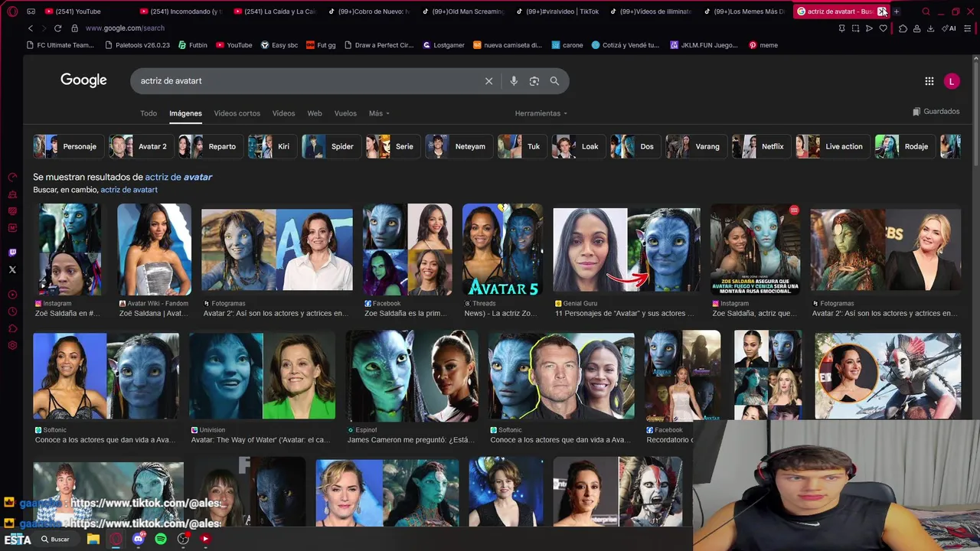Filter images by Spider chip
Screen dimensions: 980x551
331,146
